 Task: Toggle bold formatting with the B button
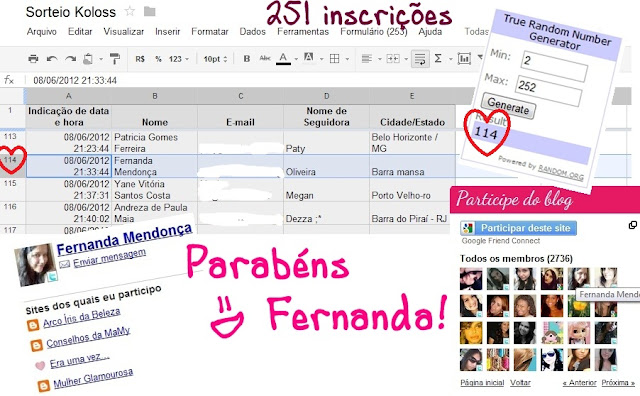tap(247, 59)
